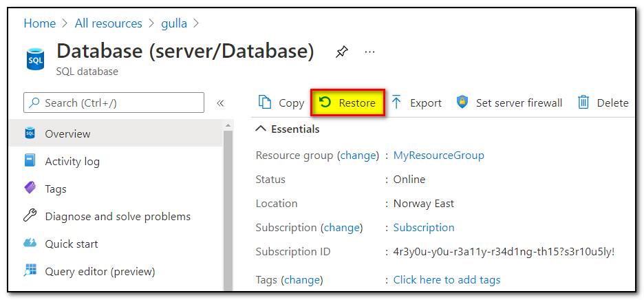
Task: Click here to add tags link
Action: pyautogui.click(x=447, y=280)
